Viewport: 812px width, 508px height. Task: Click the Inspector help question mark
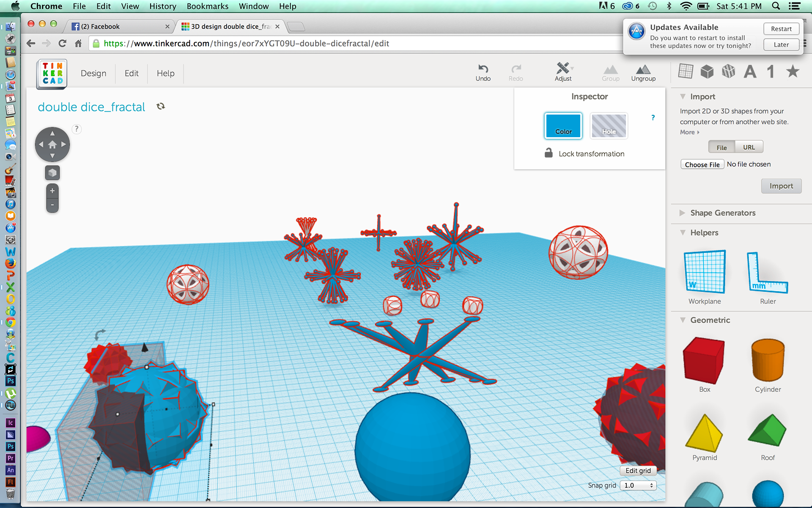(653, 118)
